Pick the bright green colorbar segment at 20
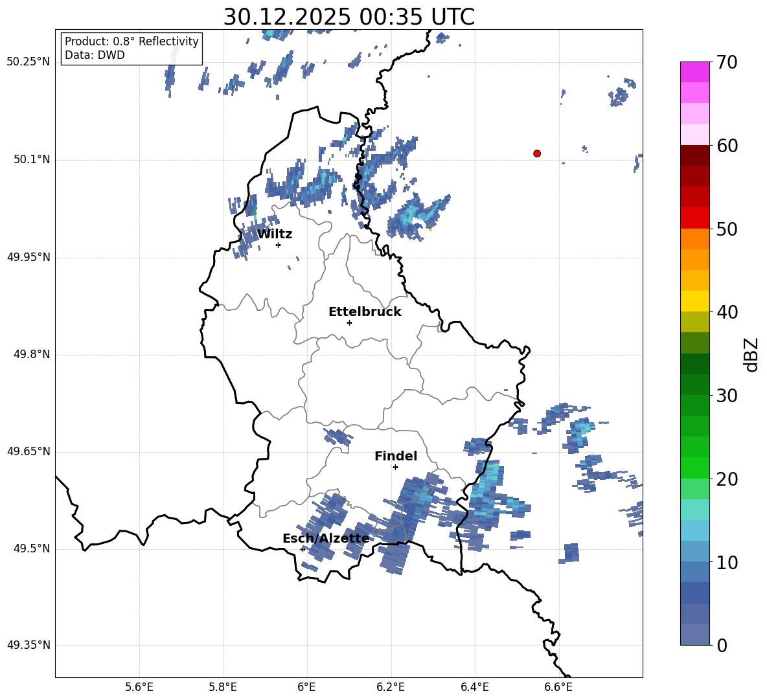 [694, 468]
